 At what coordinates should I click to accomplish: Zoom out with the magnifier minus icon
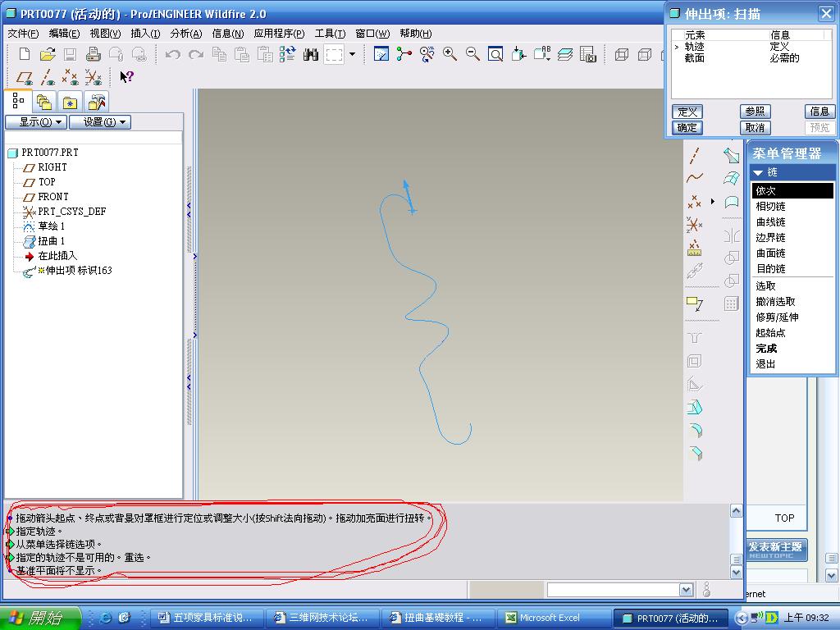[472, 54]
